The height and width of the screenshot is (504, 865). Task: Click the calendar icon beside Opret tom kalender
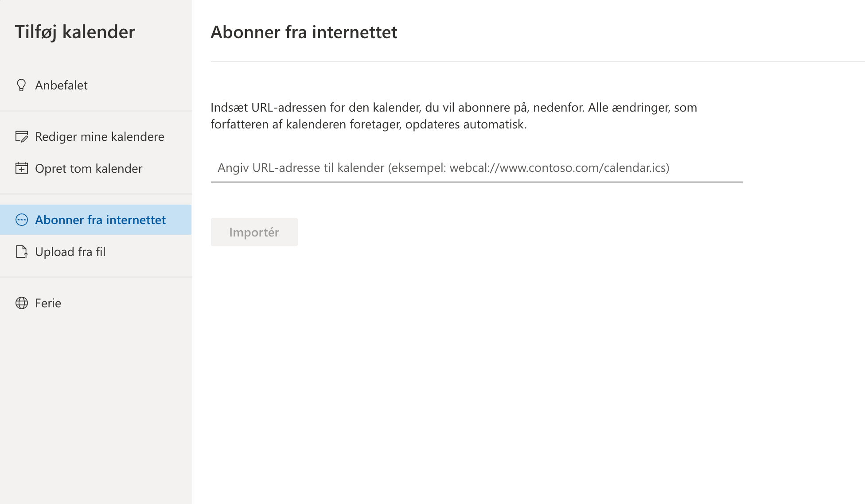click(22, 168)
